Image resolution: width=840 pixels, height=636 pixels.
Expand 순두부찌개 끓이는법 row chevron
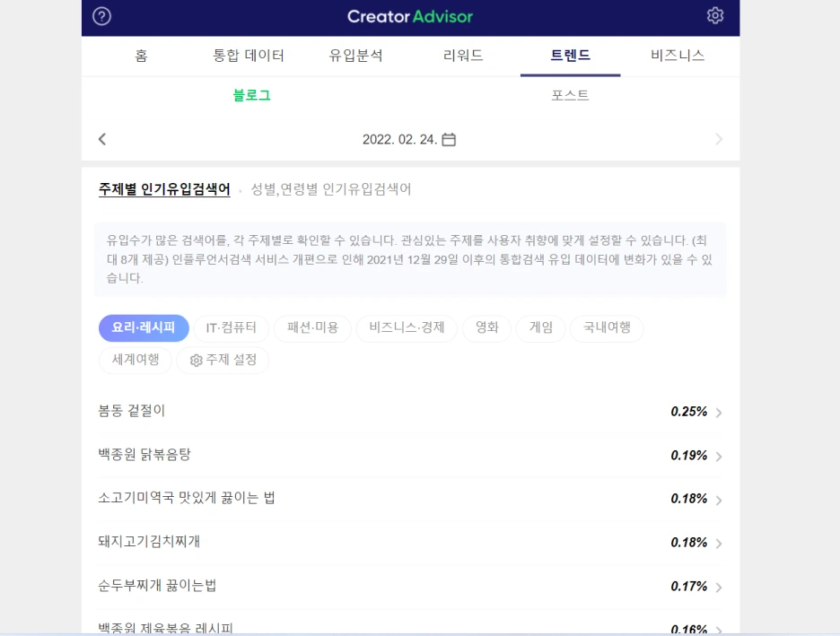click(719, 588)
